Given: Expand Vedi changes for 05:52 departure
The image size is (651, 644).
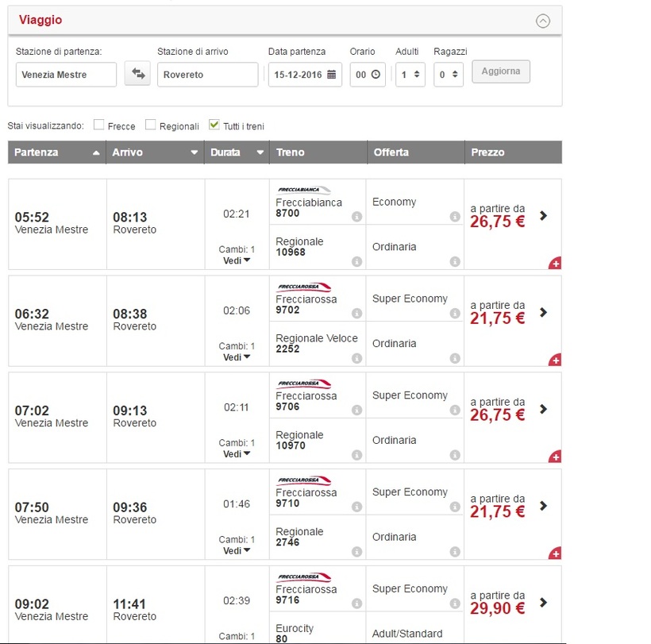Looking at the screenshot, I should 236,260.
